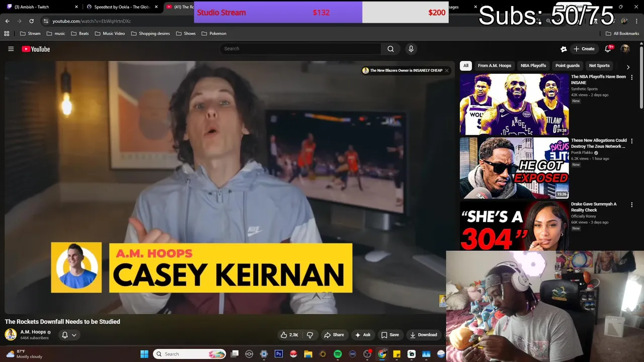Open the Shows bookmarks folder
The width and height of the screenshot is (644, 362).
(186, 34)
